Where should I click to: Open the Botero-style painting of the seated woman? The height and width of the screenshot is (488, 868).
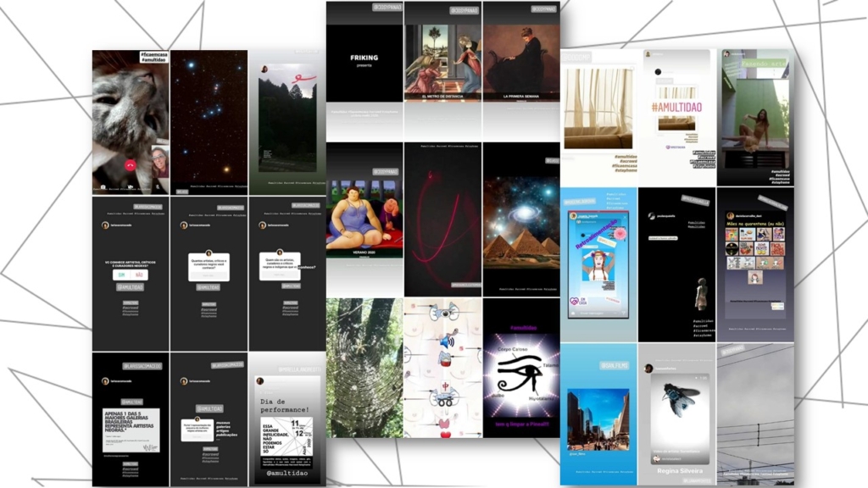[364, 213]
